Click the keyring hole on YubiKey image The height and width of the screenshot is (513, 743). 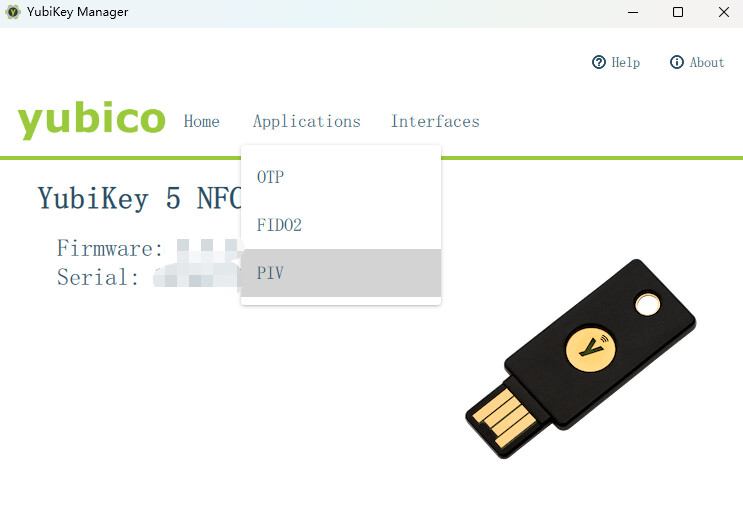(x=647, y=304)
